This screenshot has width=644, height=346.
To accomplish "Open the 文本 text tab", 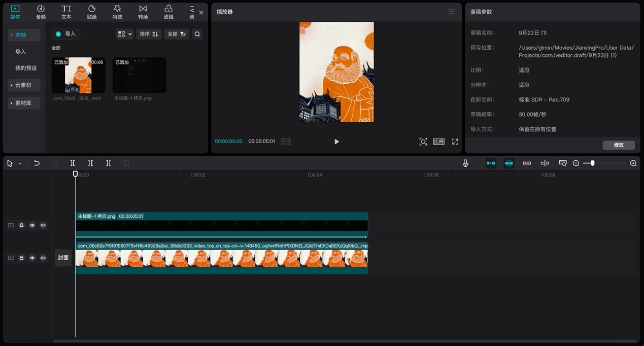I will click(x=66, y=12).
